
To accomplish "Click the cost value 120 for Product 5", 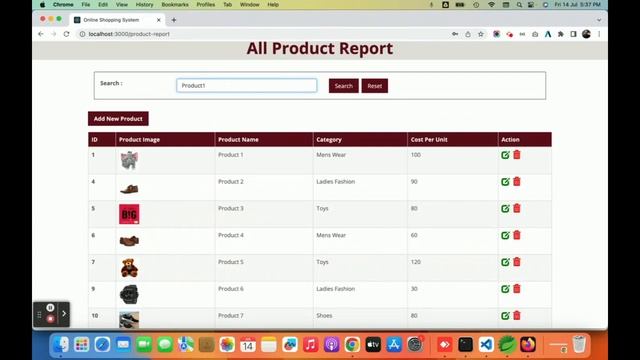I will 416,262.
